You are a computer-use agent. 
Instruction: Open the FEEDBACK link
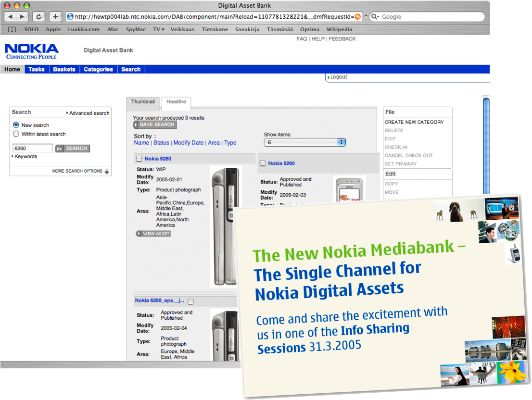[342, 39]
